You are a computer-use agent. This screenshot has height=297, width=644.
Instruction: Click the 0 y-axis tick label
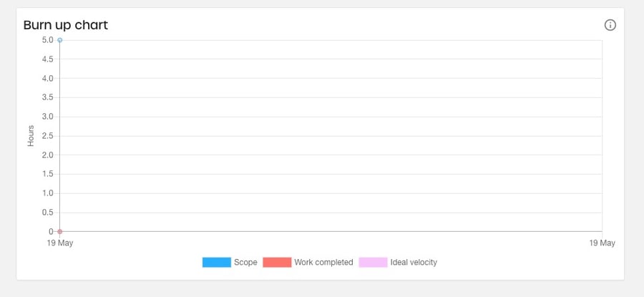(x=51, y=232)
